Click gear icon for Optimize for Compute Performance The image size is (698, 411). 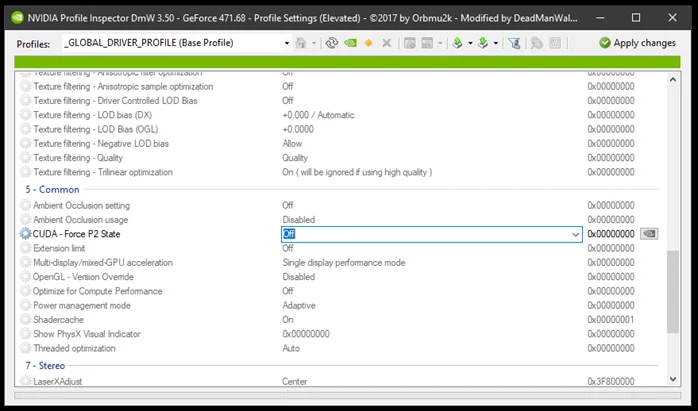(25, 291)
